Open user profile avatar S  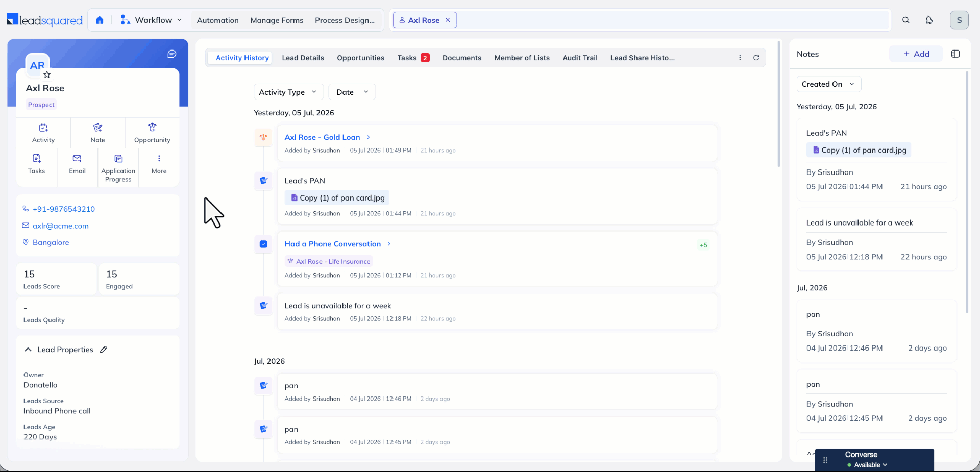coord(959,20)
